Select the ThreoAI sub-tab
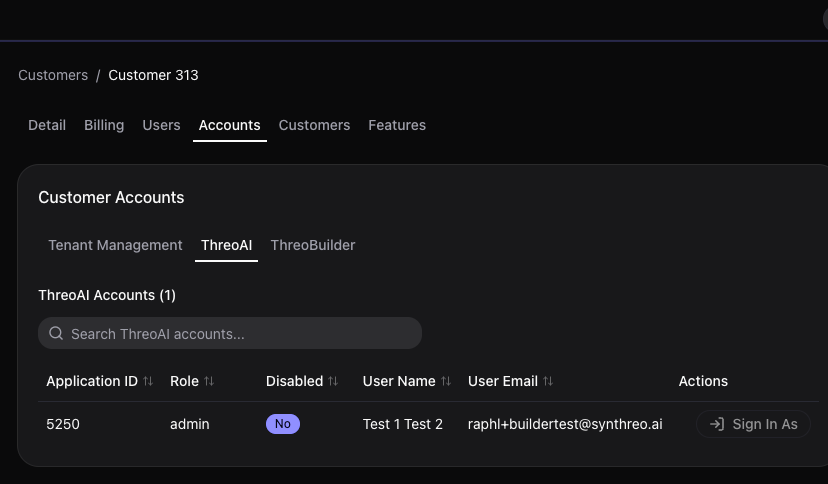828x484 pixels. [227, 245]
